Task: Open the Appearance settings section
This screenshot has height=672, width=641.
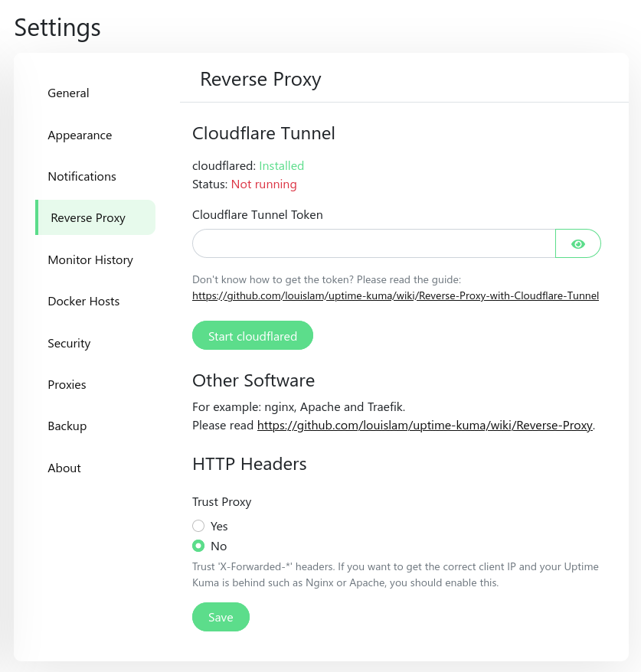Action: click(80, 135)
